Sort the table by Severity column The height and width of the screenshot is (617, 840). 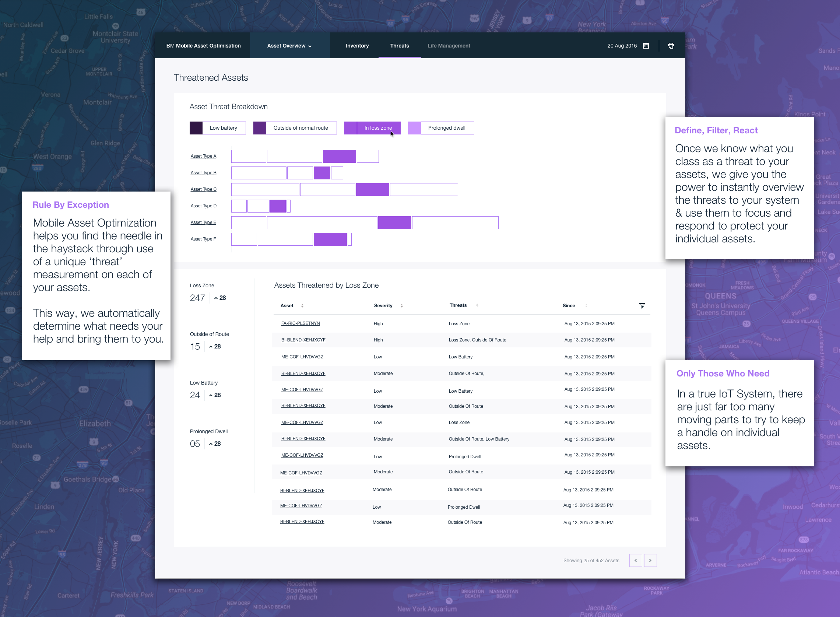click(402, 305)
